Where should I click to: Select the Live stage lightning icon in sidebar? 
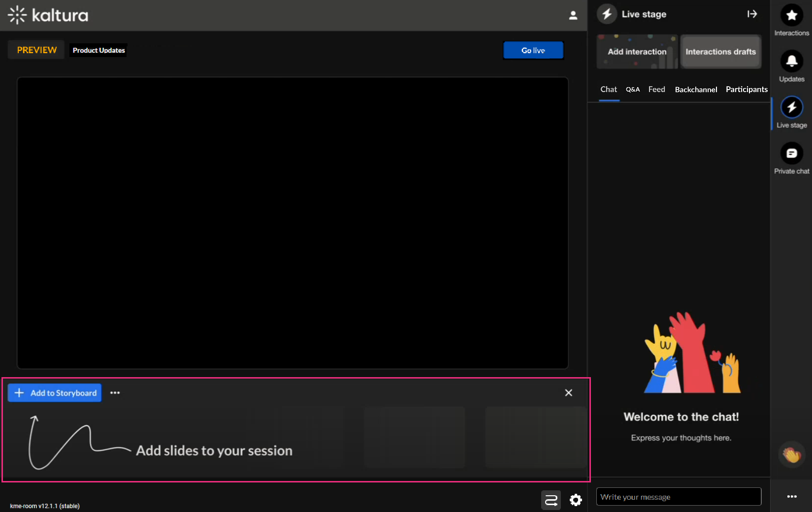pos(791,107)
